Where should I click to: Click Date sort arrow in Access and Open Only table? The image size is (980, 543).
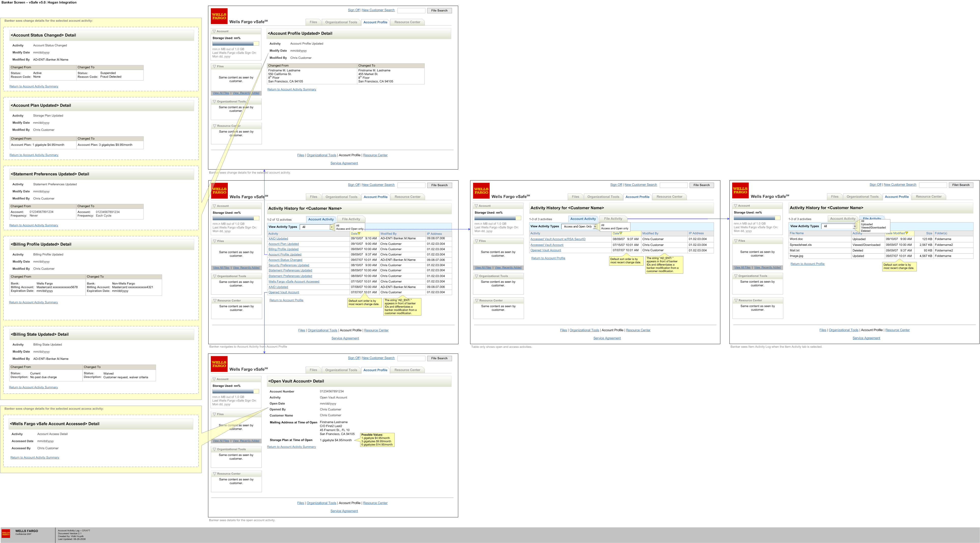click(621, 233)
